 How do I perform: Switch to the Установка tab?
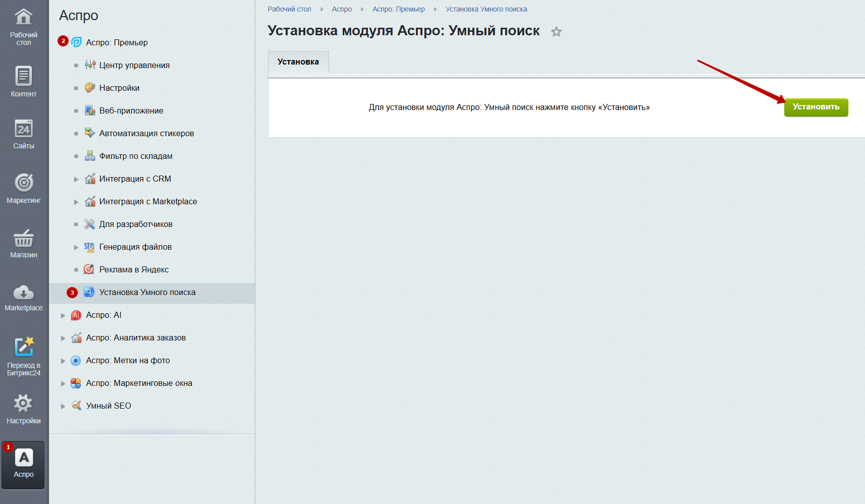click(298, 62)
